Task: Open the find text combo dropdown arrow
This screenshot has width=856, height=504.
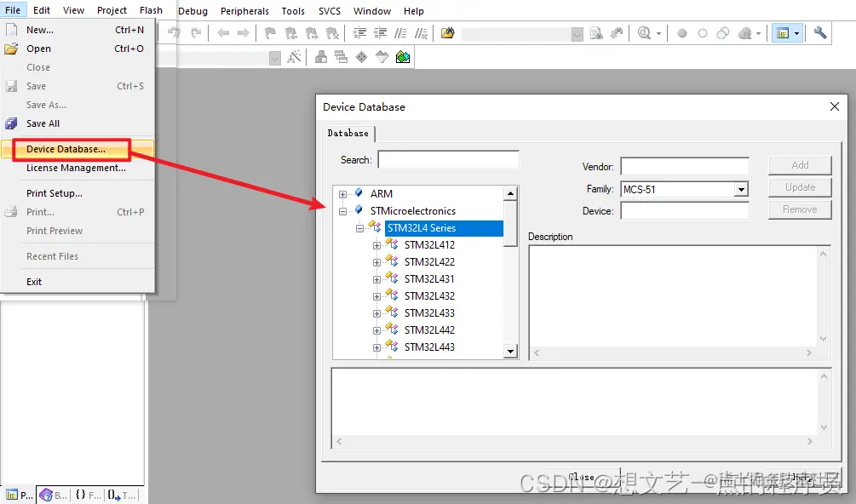Action: (577, 34)
